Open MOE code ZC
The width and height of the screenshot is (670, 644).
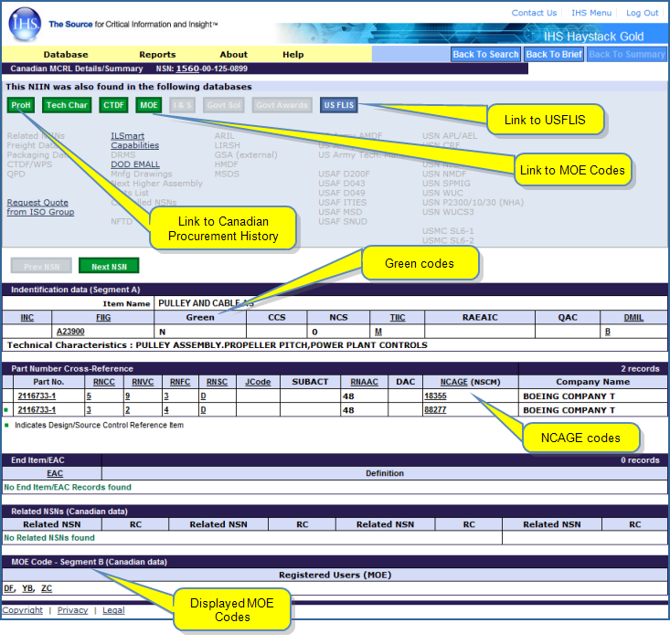click(47, 588)
